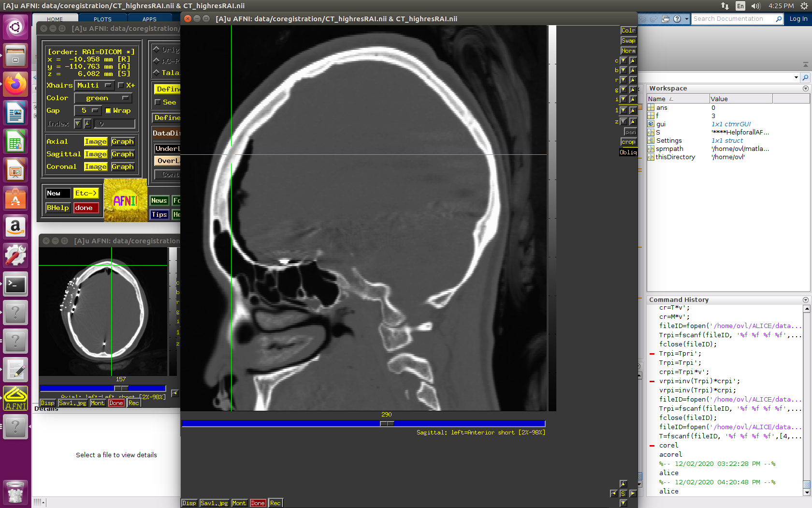Switch to the MATLAB HOME tab
Screen dimensions: 812x508
[55, 19]
